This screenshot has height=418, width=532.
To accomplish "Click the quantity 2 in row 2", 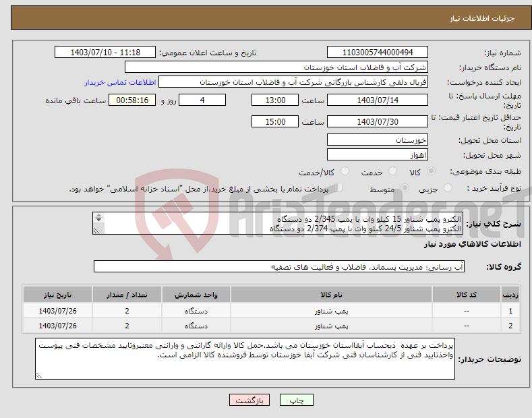I will [127, 326].
